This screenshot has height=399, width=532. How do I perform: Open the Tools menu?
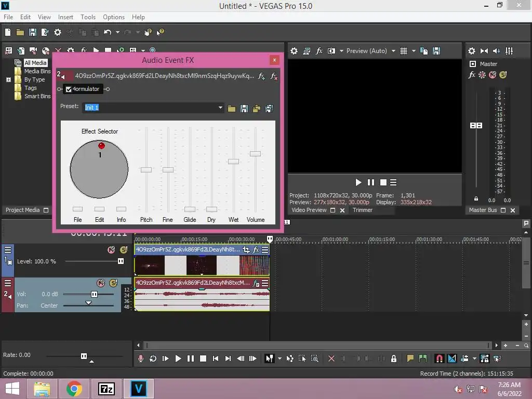[88, 17]
